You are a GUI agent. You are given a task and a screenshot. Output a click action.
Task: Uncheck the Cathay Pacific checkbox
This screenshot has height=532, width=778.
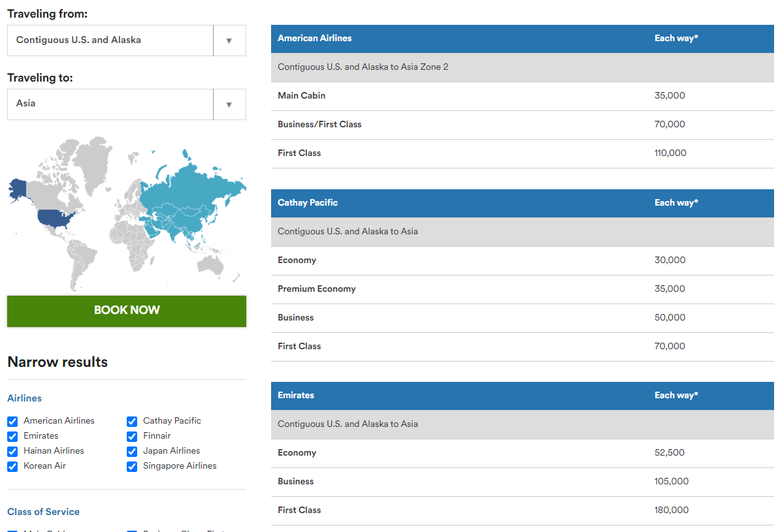pos(132,422)
